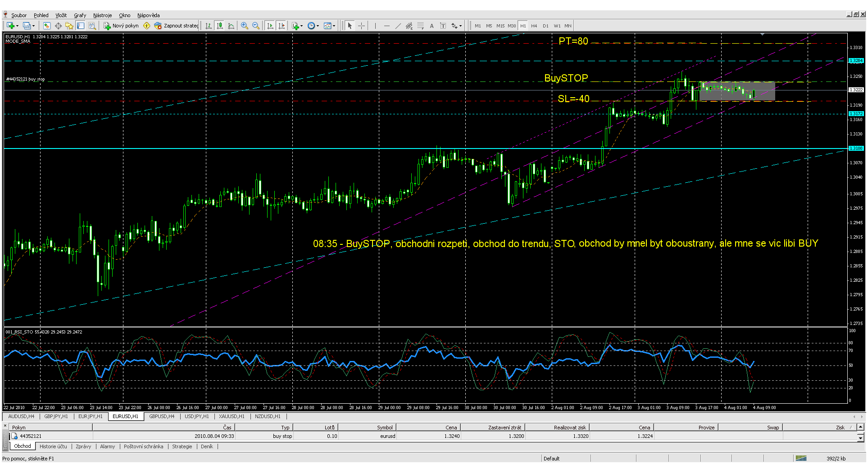Click the application wine glass icon
This screenshot has width=868, height=464.
pos(5,15)
